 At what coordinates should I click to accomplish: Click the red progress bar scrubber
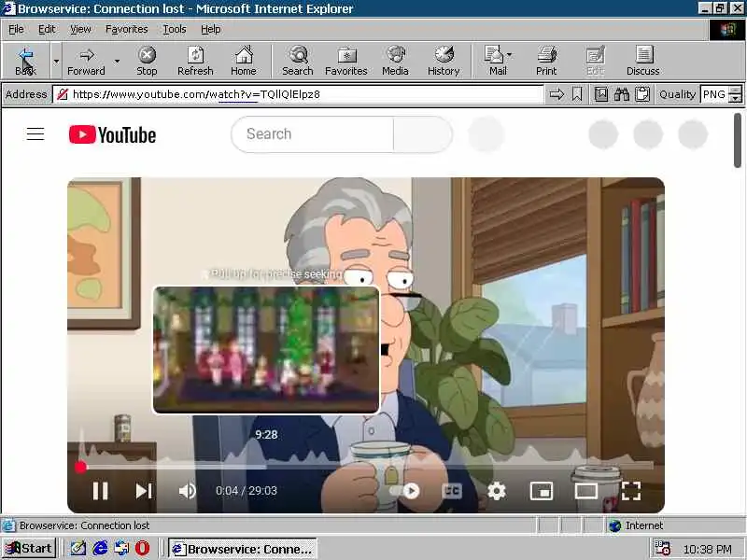point(80,468)
